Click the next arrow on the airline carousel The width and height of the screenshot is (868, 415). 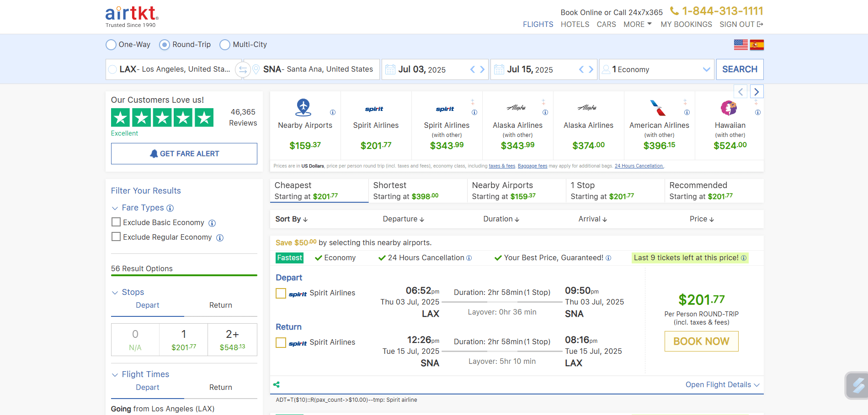[757, 91]
